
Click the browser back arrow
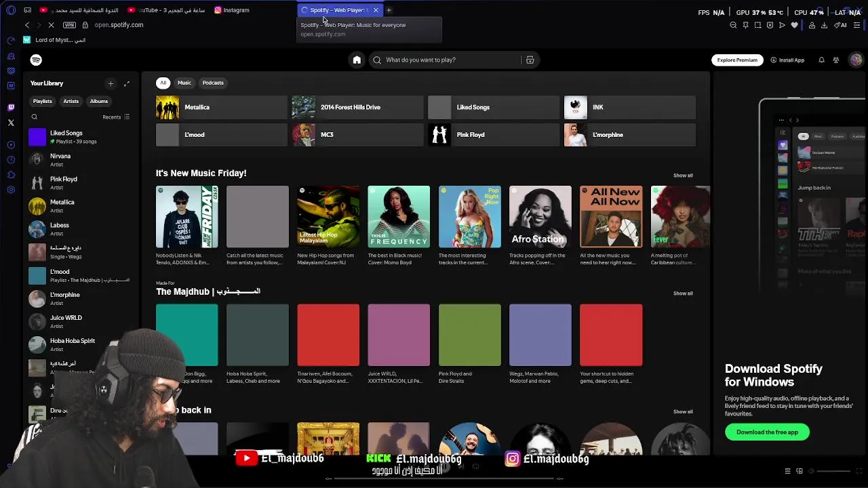click(x=27, y=25)
